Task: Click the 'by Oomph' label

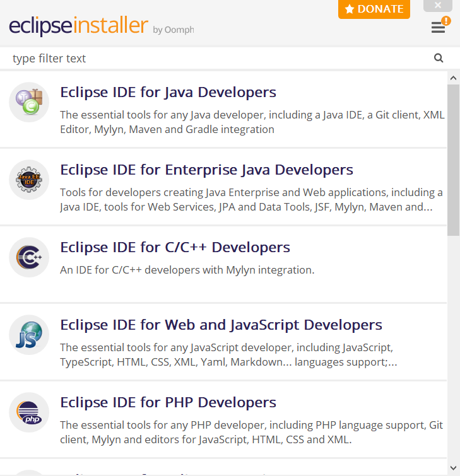Action: [x=174, y=30]
